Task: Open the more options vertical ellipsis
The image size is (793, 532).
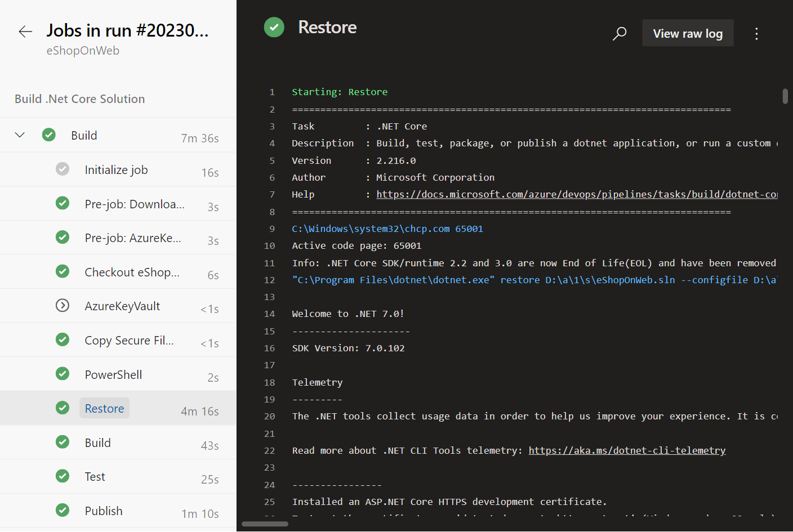Action: (x=756, y=34)
